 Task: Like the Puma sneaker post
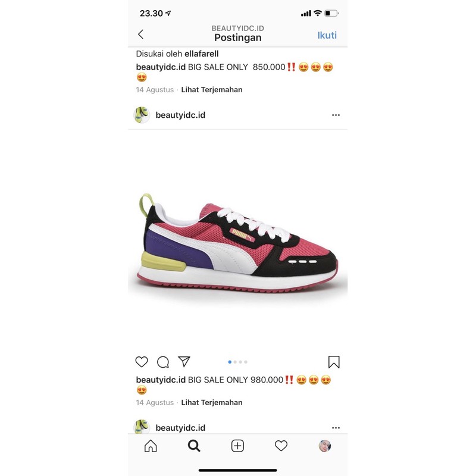pos(142,362)
